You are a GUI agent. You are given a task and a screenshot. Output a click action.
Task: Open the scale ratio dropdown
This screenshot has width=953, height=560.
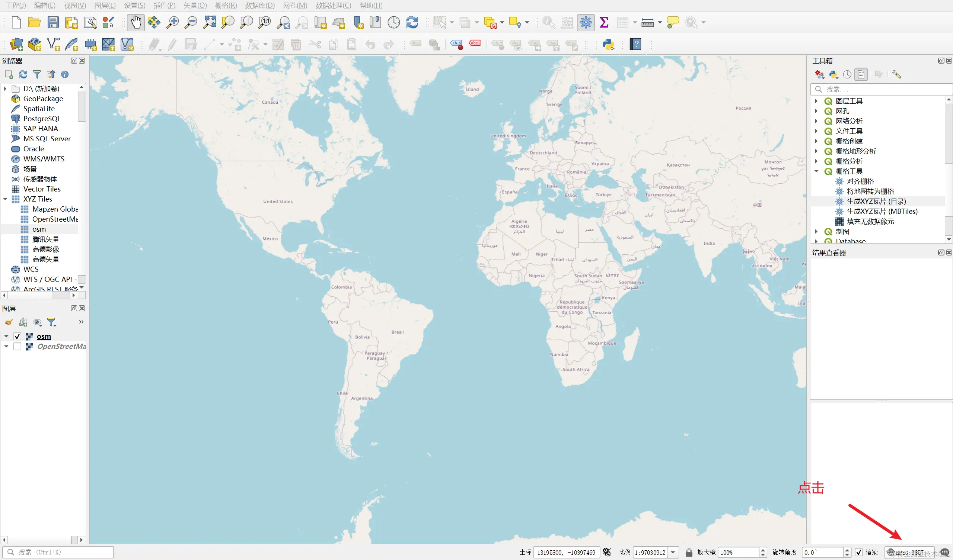[673, 553]
